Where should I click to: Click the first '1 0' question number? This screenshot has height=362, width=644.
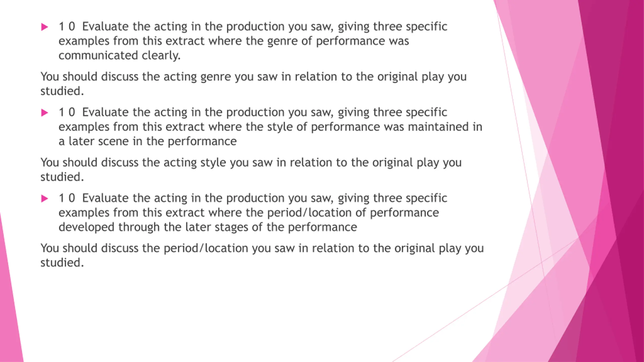[x=67, y=27]
